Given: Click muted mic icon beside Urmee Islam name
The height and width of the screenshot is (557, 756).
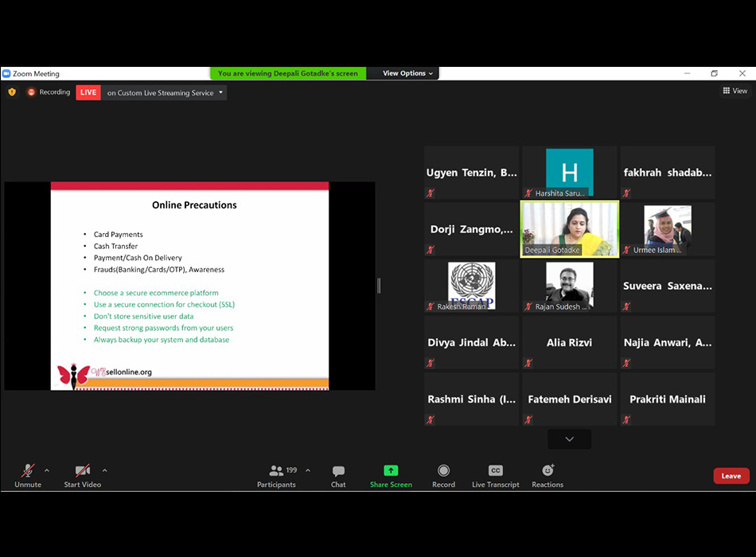Looking at the screenshot, I should coord(626,250).
